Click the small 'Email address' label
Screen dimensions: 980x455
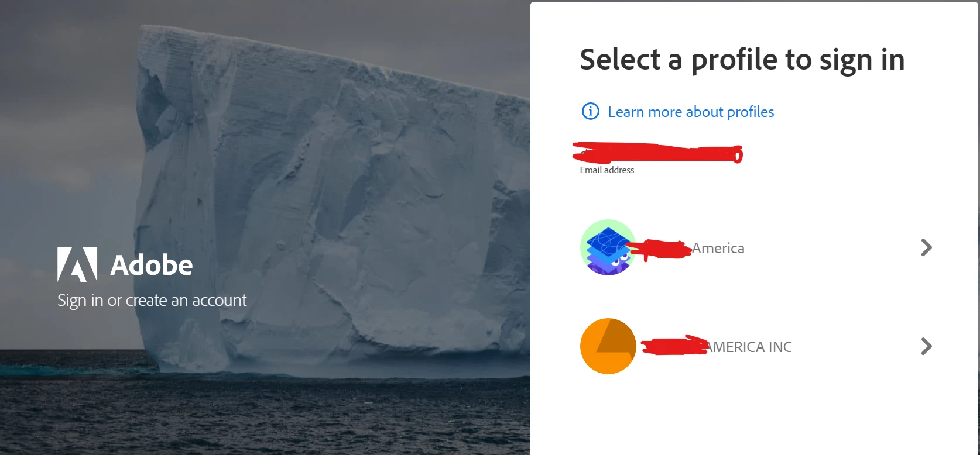(607, 170)
